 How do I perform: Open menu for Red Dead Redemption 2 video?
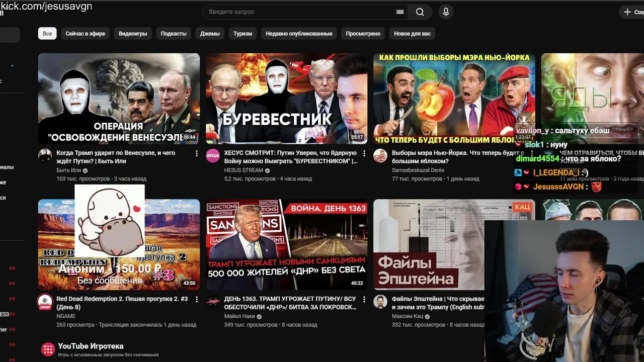(197, 299)
